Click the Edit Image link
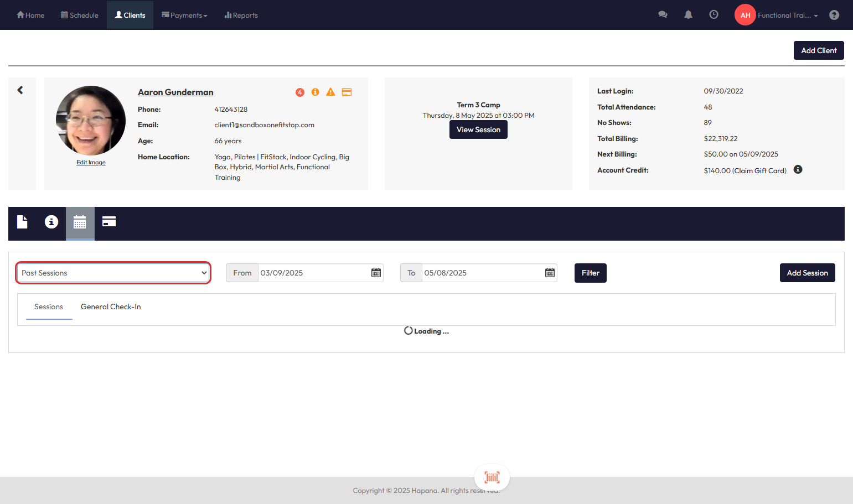The image size is (853, 504). coord(91,163)
